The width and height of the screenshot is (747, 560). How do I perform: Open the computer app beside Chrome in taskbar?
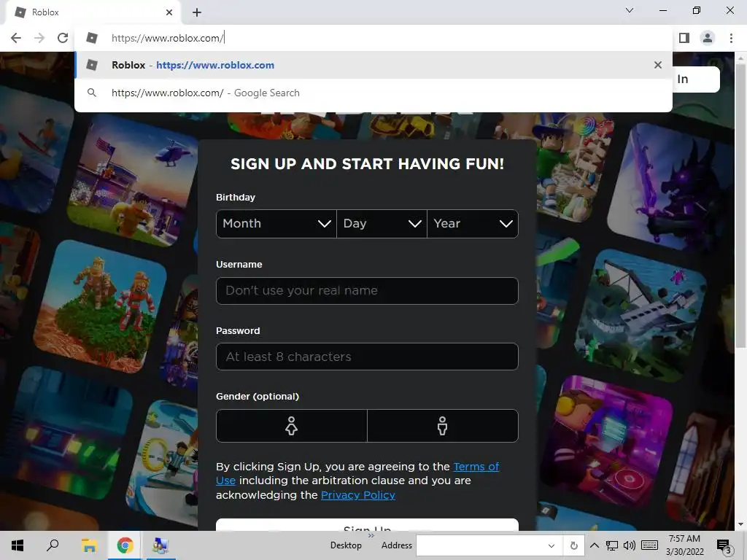tap(160, 545)
